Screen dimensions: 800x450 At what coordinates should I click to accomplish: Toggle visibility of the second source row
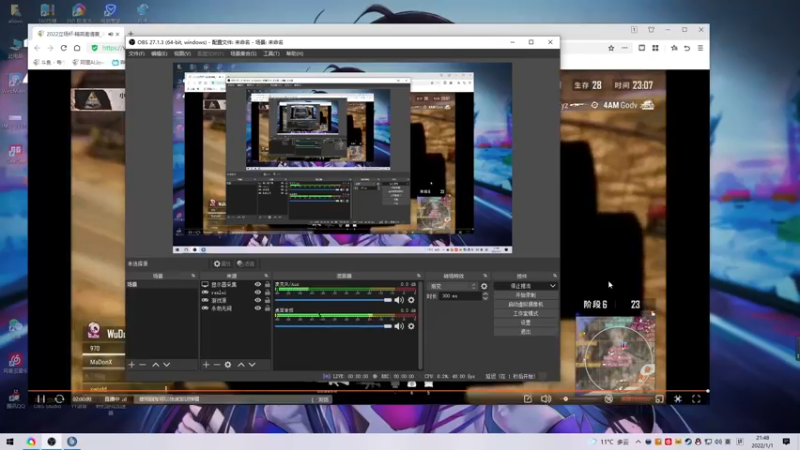[258, 293]
